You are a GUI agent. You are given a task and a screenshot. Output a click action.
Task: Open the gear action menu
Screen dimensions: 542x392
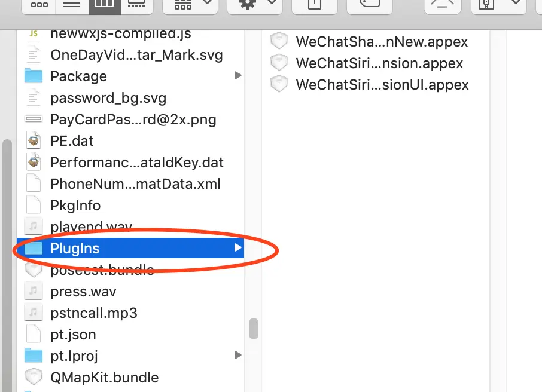point(255,5)
